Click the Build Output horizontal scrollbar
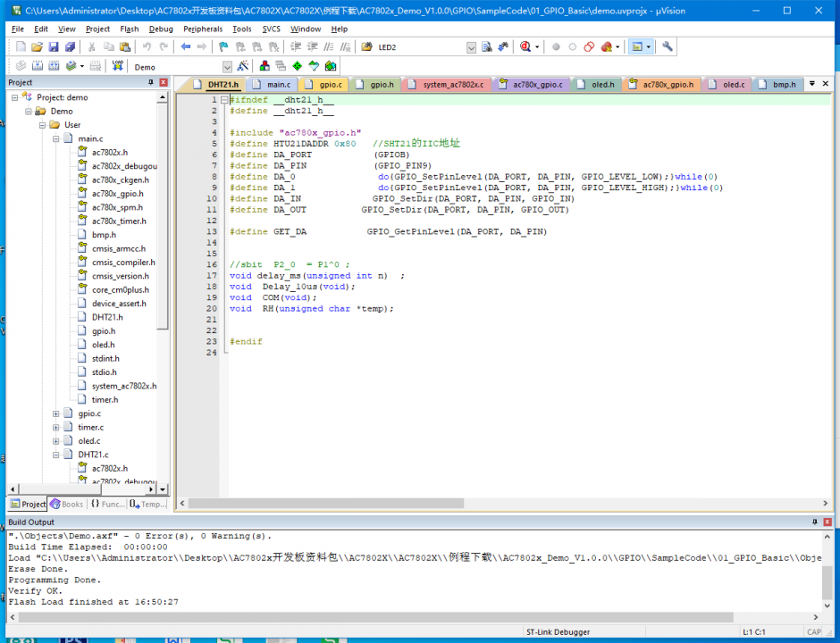 click(376, 617)
